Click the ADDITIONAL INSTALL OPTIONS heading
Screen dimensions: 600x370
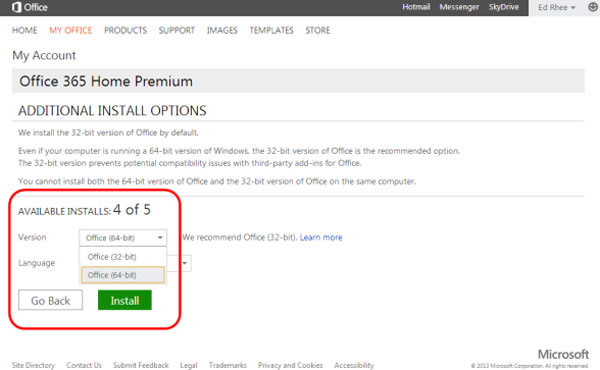point(112,111)
